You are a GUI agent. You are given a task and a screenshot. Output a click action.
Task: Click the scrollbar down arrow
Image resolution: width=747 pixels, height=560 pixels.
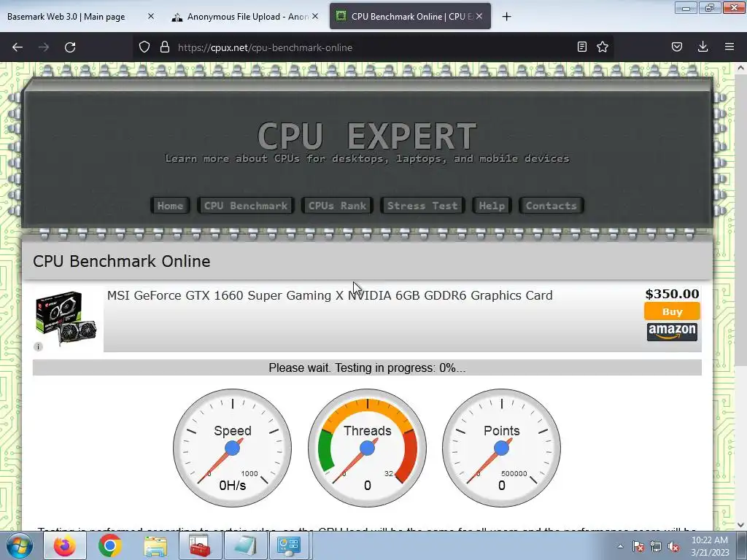tap(740, 525)
